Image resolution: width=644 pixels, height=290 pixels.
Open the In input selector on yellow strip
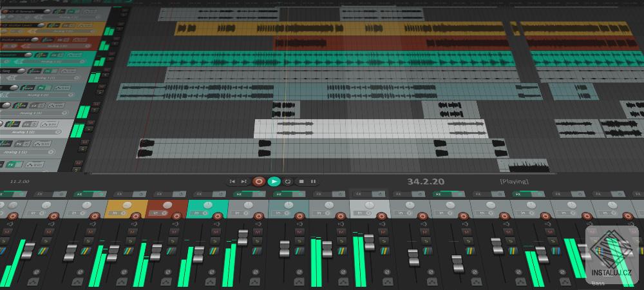pos(116,213)
